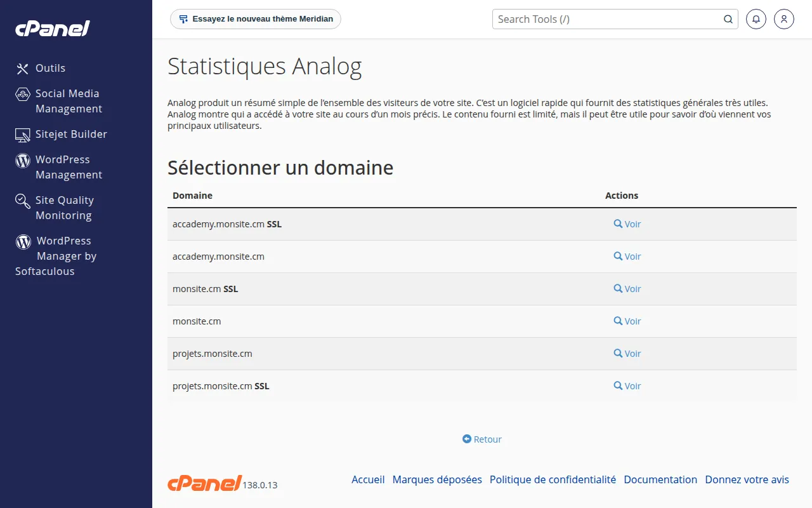Open WordPress Management icon
This screenshot has height=508, width=812.
click(x=23, y=160)
